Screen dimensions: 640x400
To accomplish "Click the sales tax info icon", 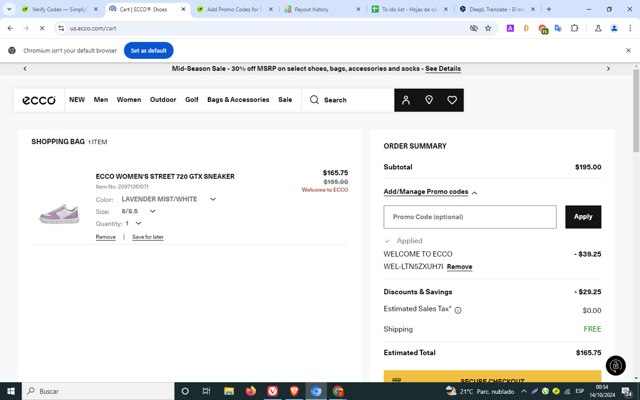I will tap(458, 310).
